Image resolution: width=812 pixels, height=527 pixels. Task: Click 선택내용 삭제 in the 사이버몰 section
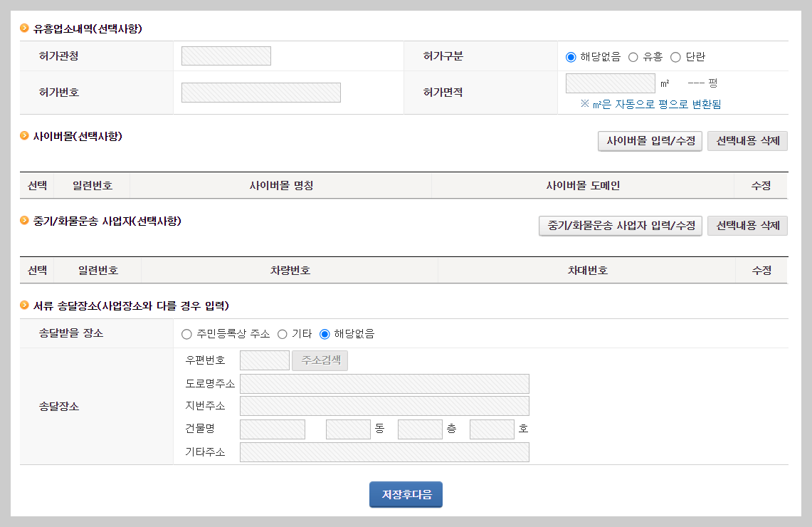point(747,141)
